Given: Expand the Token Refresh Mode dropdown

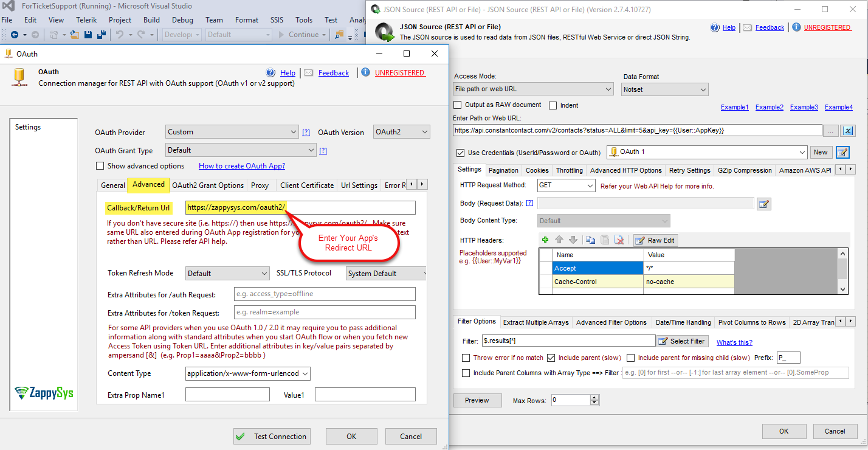Looking at the screenshot, I should pos(227,274).
